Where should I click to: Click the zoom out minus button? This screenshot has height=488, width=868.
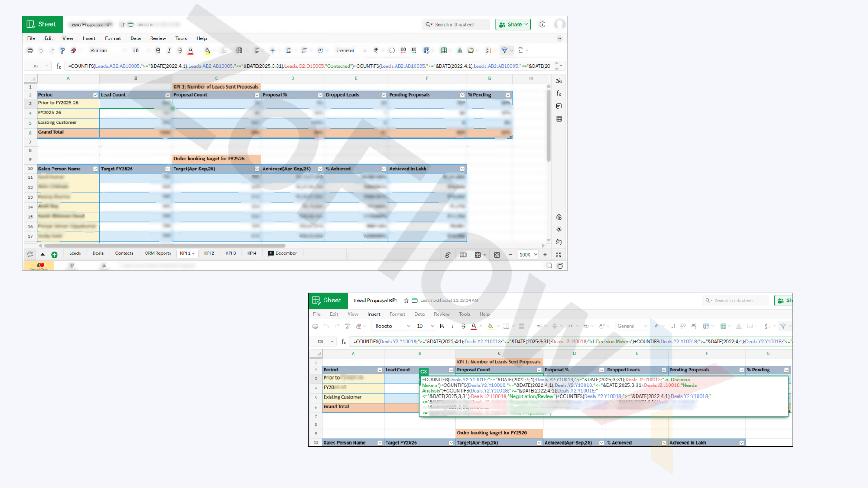pyautogui.click(x=511, y=255)
